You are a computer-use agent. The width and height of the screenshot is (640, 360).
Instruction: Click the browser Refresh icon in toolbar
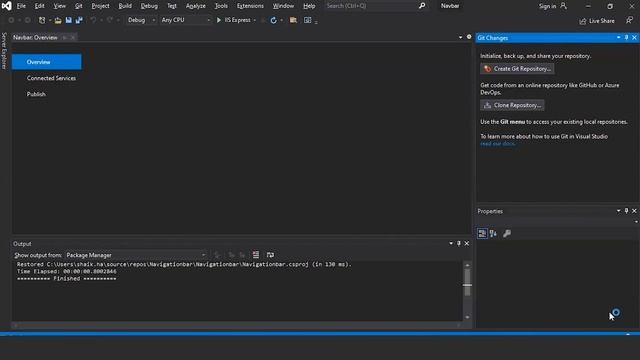[x=273, y=20]
